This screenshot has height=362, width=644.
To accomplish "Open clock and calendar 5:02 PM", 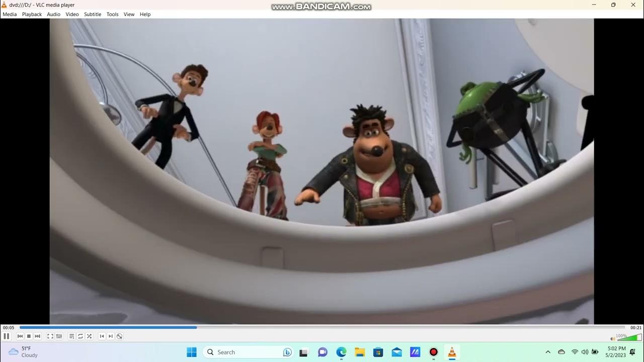I will click(616, 352).
